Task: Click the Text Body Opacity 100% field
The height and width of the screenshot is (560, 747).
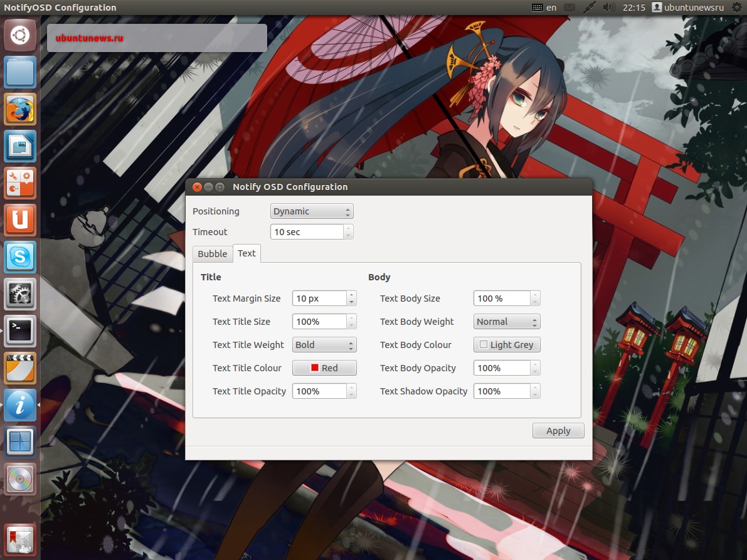Action: click(502, 367)
